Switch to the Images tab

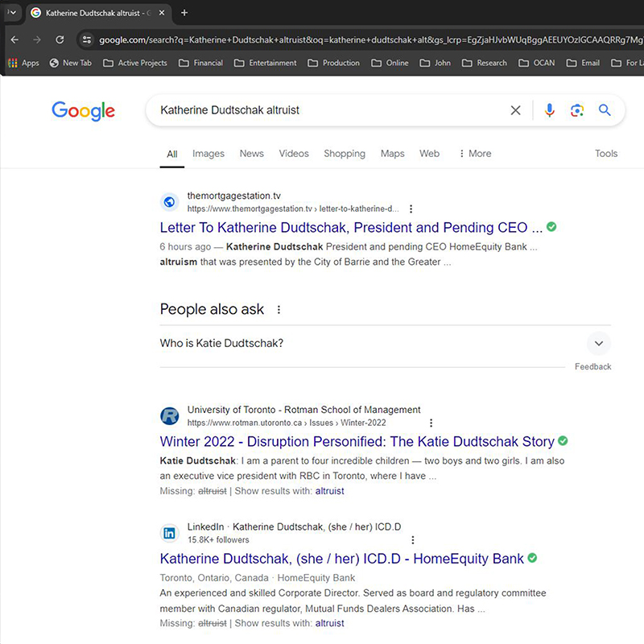pos(208,154)
